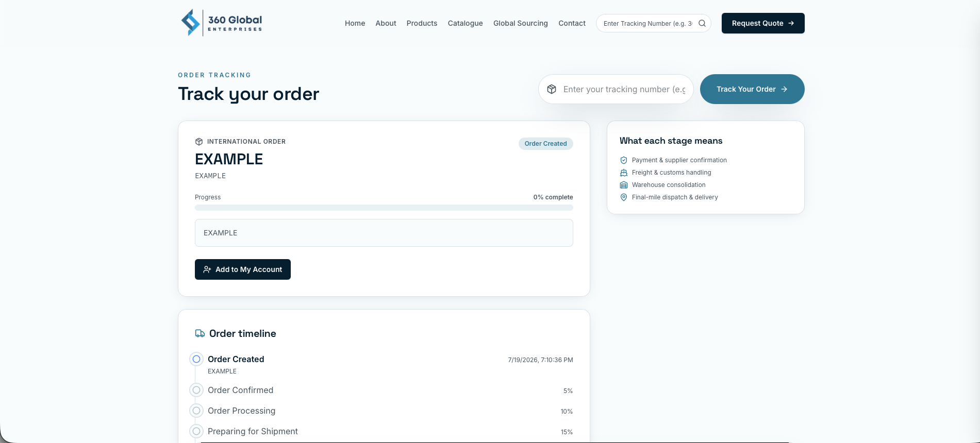Click the 'Order Processing' timeline label
The height and width of the screenshot is (443, 980).
pos(241,411)
